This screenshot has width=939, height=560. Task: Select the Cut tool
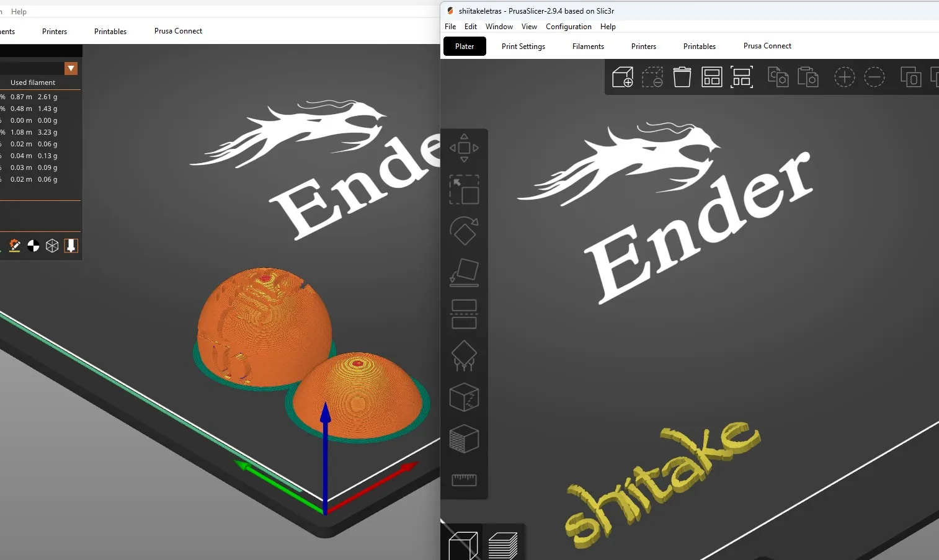(464, 314)
